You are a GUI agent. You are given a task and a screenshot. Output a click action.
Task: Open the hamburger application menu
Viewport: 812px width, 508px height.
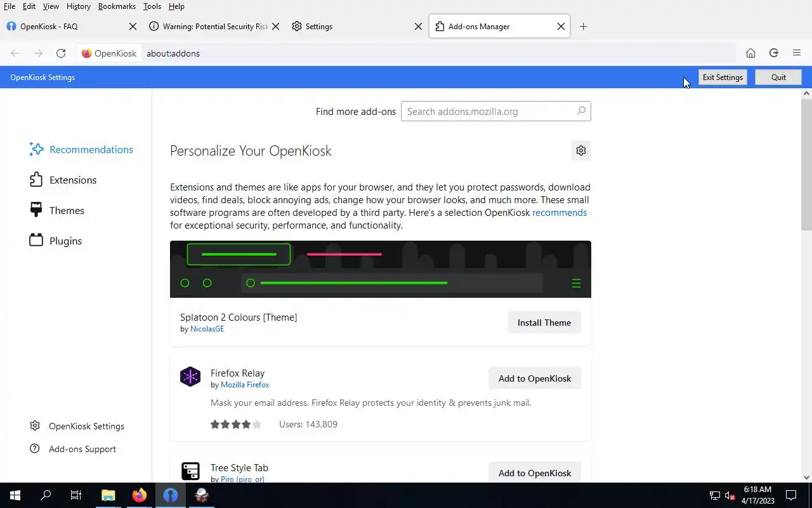coord(797,53)
